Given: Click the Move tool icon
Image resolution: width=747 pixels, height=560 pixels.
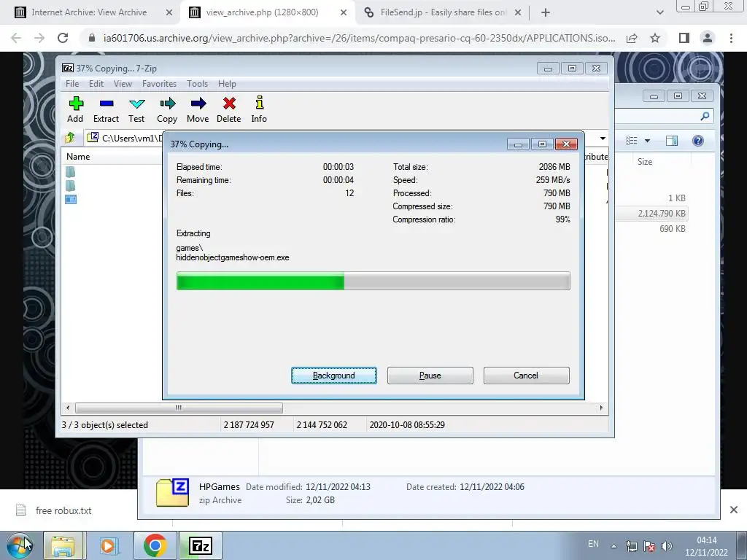Looking at the screenshot, I should pyautogui.click(x=198, y=109).
